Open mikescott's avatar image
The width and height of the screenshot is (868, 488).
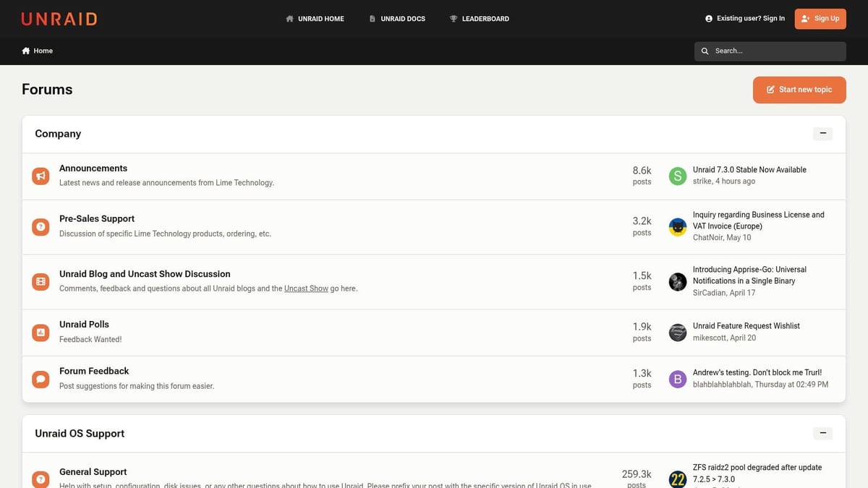click(x=678, y=333)
